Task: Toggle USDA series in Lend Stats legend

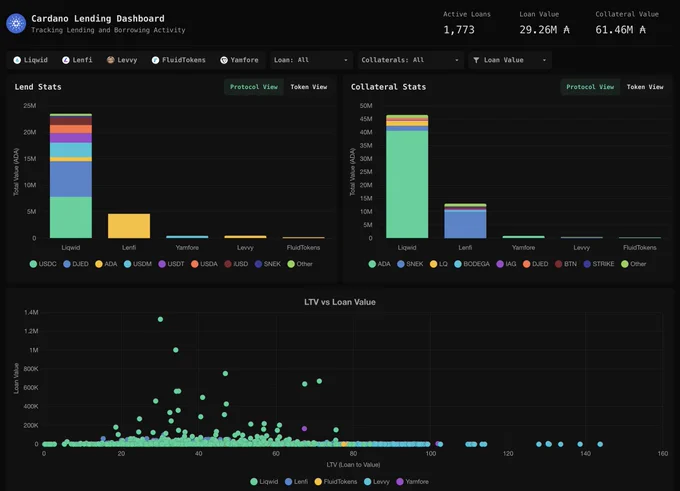Action: click(x=204, y=264)
